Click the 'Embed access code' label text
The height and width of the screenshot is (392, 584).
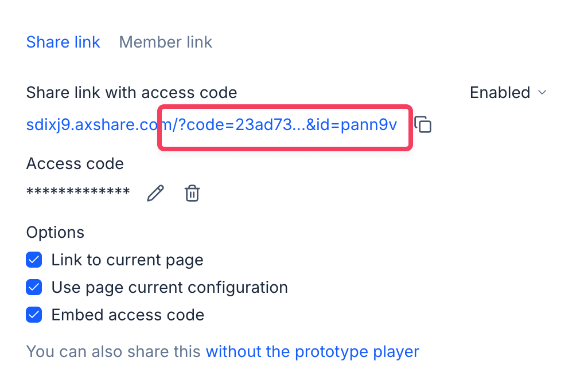(127, 315)
